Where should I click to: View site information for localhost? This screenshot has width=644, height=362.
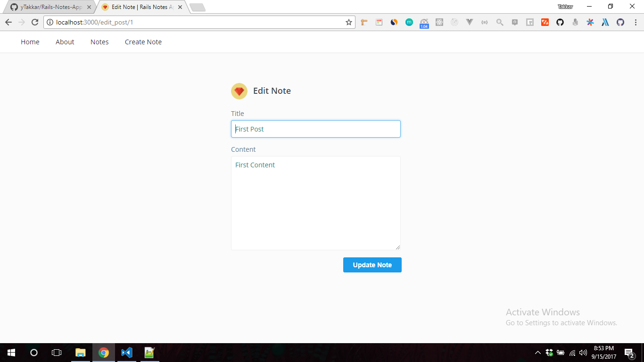coord(50,22)
